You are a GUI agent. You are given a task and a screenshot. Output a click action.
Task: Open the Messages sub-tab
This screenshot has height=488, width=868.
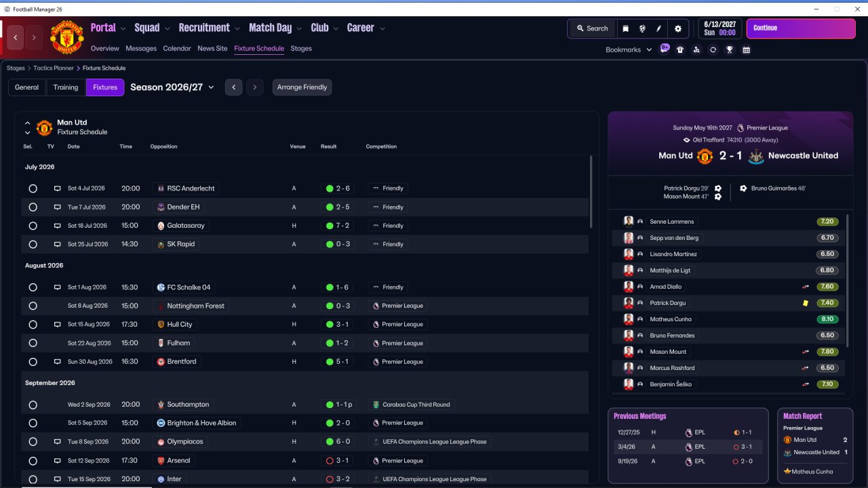point(141,49)
